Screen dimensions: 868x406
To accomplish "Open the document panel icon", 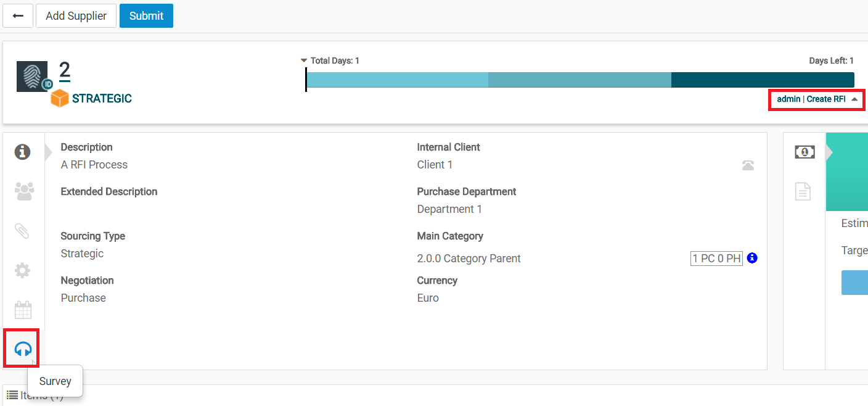I will [803, 192].
